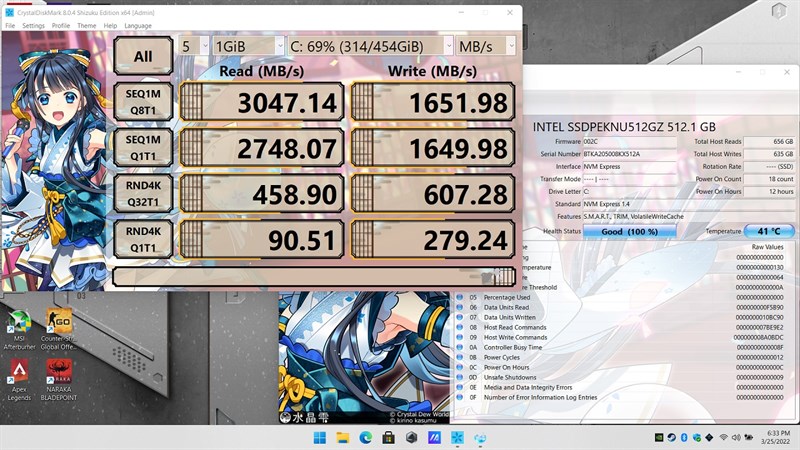The height and width of the screenshot is (450, 800).
Task: Click the Power On Count 18 count value
Action: pos(769,179)
